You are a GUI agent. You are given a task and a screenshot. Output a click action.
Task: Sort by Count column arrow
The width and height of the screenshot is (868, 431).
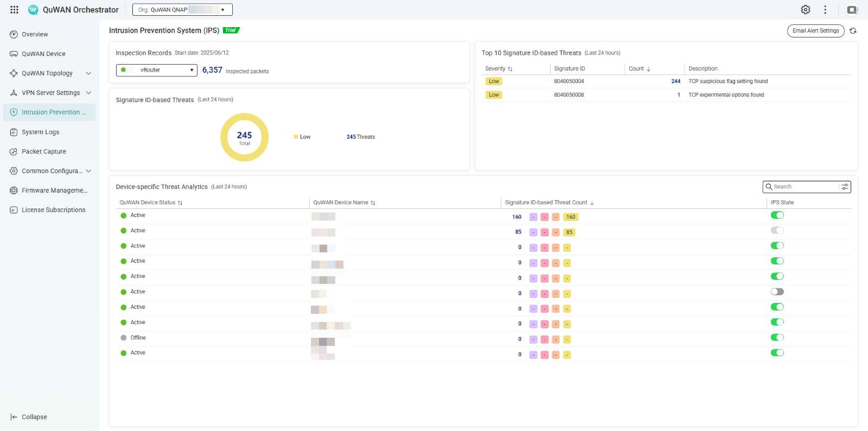(x=648, y=69)
